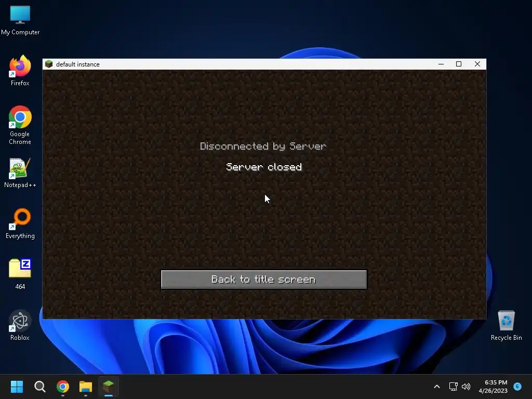Open the Windows Start menu
The height and width of the screenshot is (399, 532).
17,387
